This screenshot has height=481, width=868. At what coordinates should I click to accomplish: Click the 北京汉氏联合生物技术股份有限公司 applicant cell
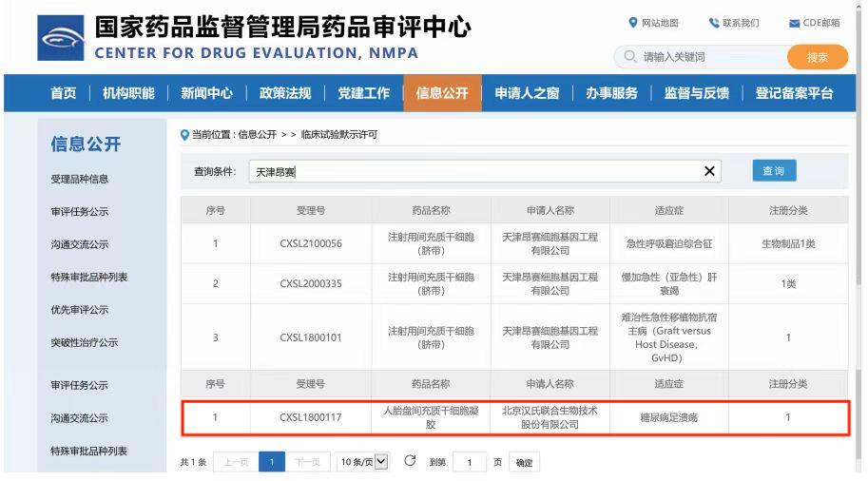pyautogui.click(x=550, y=417)
